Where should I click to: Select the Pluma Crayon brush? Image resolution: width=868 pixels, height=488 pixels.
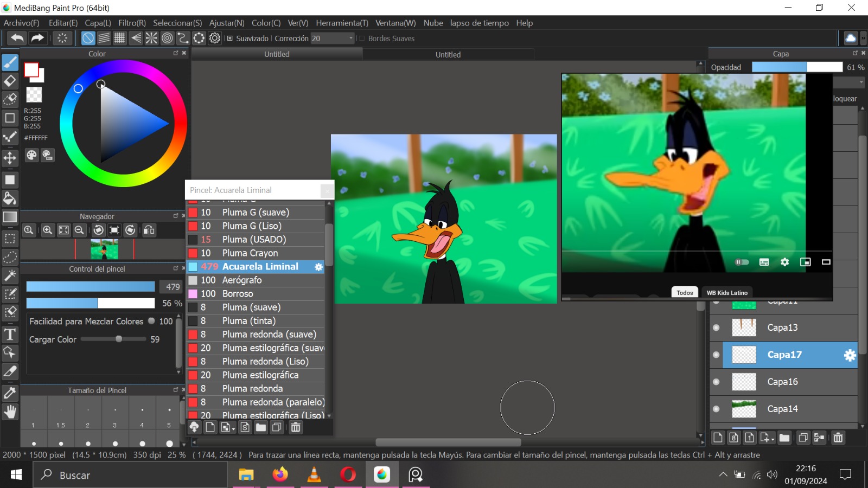[256, 253]
